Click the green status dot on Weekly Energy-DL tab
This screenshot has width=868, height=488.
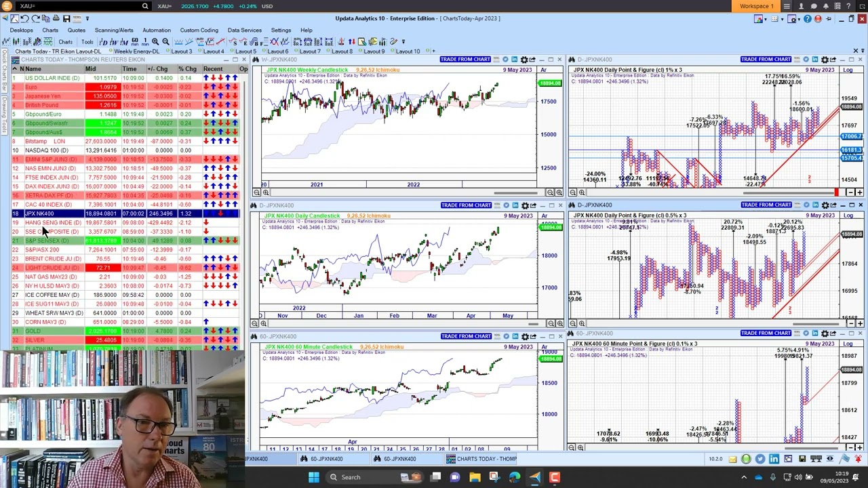pos(111,52)
